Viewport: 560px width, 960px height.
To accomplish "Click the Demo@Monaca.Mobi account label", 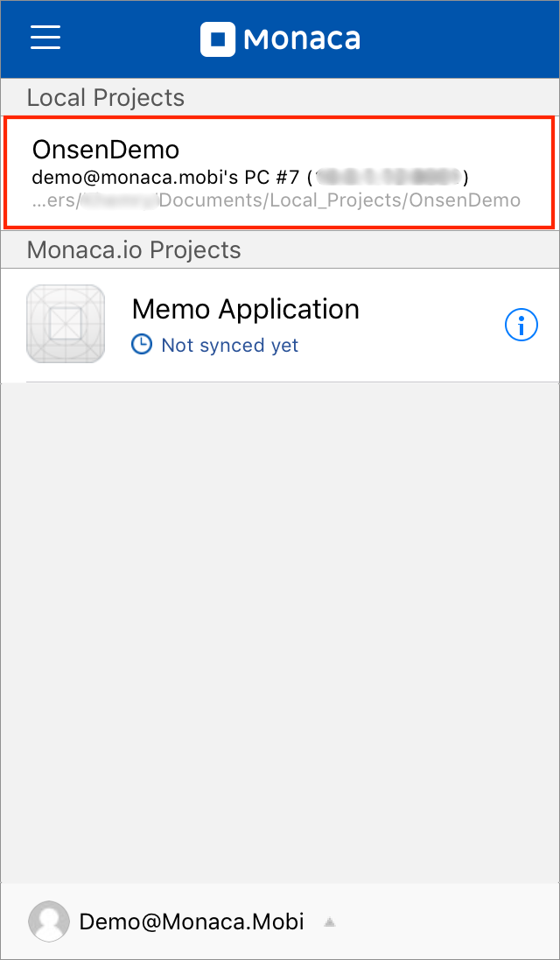I will (192, 921).
